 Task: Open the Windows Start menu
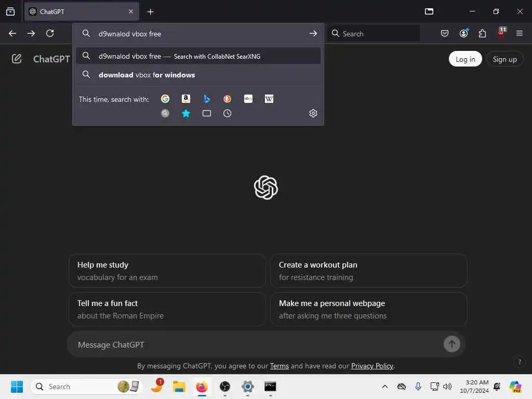(x=17, y=387)
